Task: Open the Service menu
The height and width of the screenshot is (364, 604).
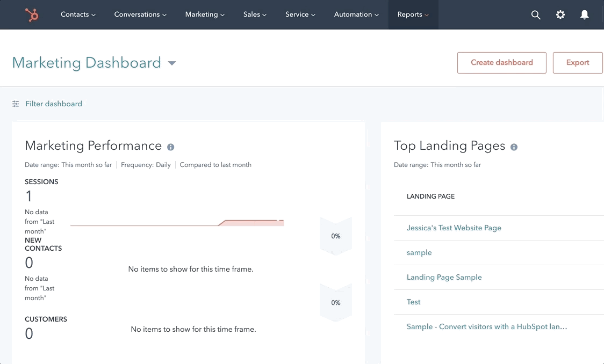Action: pyautogui.click(x=300, y=14)
